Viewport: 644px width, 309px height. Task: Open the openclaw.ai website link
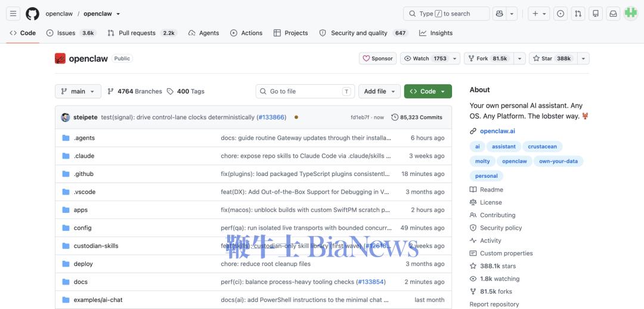click(x=497, y=131)
